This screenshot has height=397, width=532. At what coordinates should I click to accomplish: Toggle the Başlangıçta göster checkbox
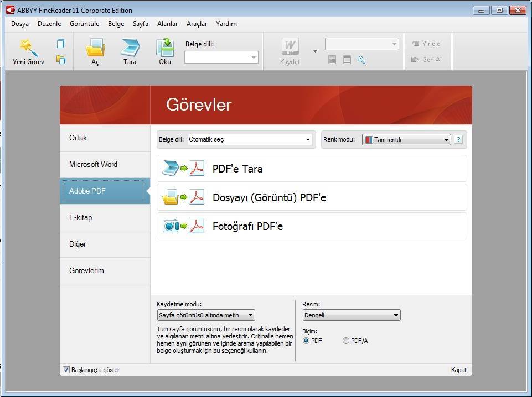(66, 369)
